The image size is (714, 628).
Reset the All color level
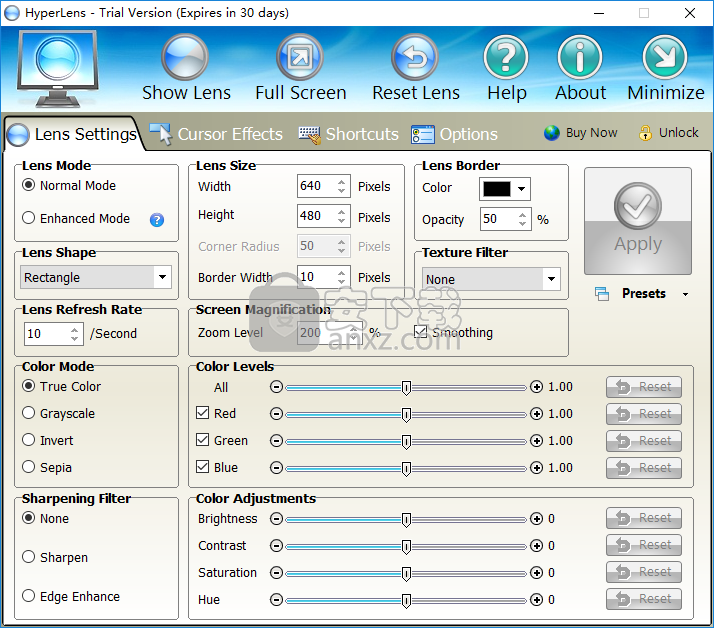[x=643, y=387]
